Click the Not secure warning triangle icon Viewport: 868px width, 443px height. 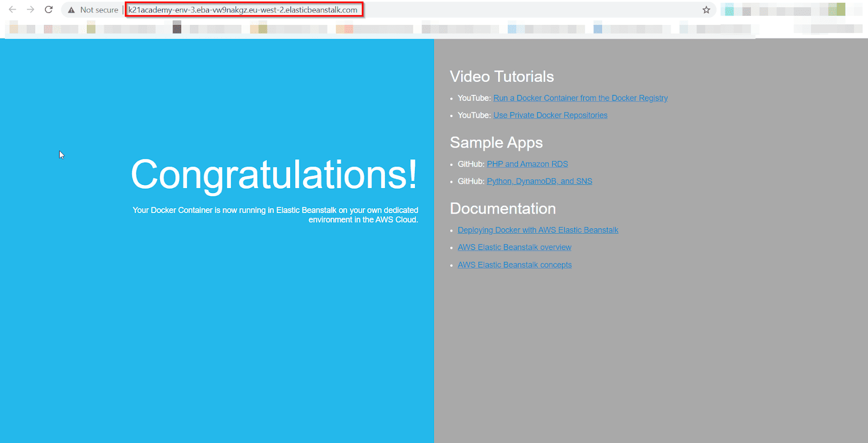click(71, 10)
